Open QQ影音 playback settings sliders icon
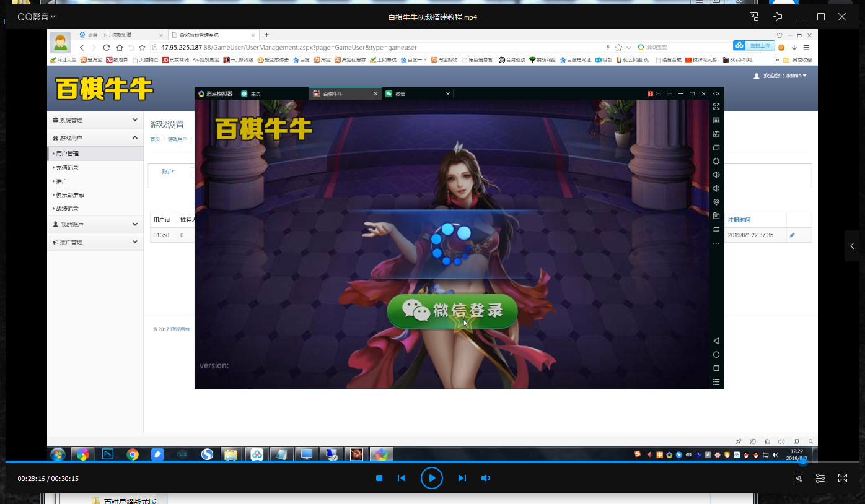865x504 pixels. click(820, 478)
